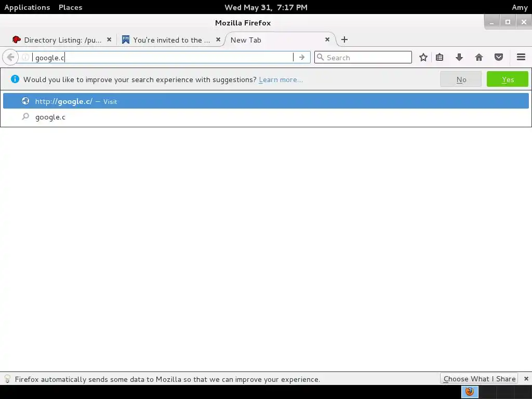Bookmark this page with the star icon

(x=423, y=57)
